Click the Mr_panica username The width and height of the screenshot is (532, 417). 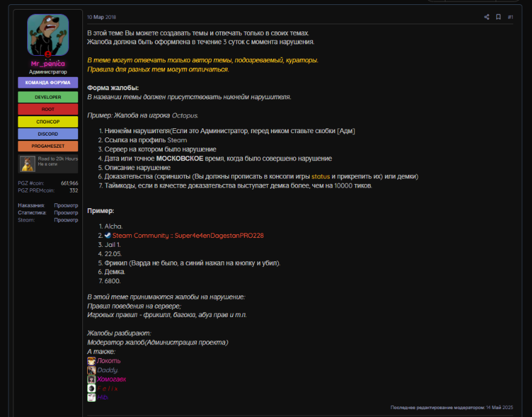pyautogui.click(x=48, y=64)
